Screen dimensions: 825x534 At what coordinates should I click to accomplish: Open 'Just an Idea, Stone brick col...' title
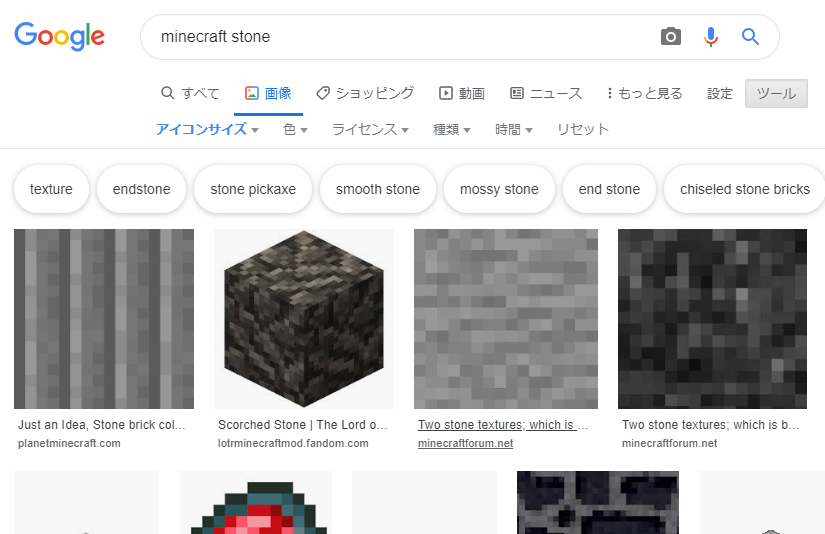(102, 425)
